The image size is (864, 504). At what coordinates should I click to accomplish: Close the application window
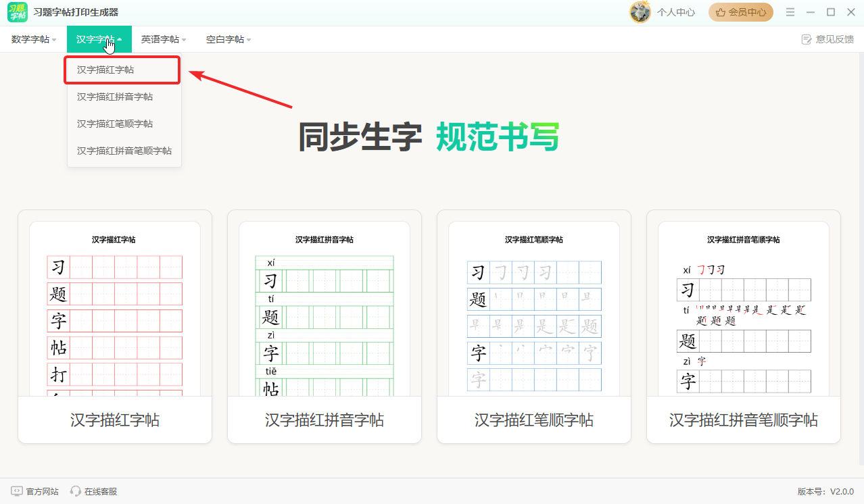(850, 12)
